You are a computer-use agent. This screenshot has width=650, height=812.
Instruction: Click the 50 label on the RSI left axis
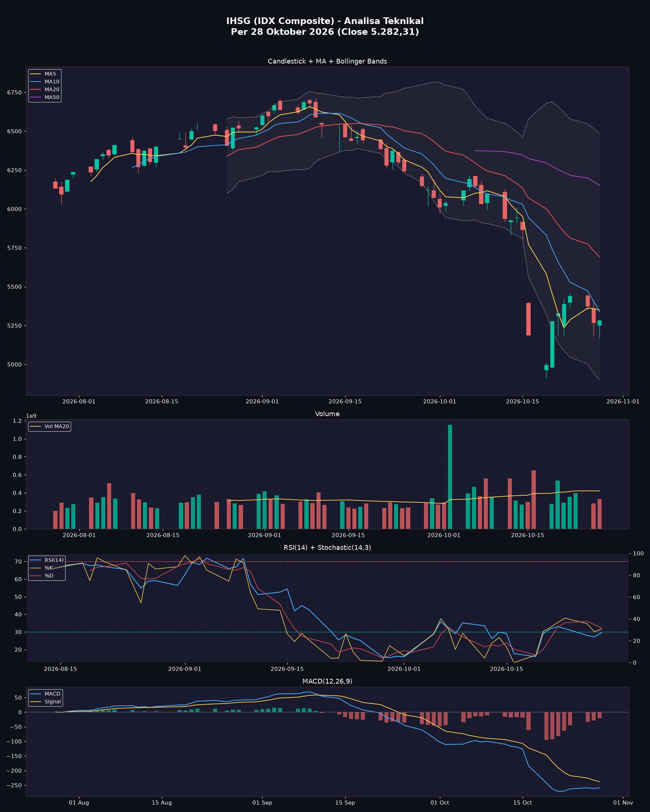[19, 597]
